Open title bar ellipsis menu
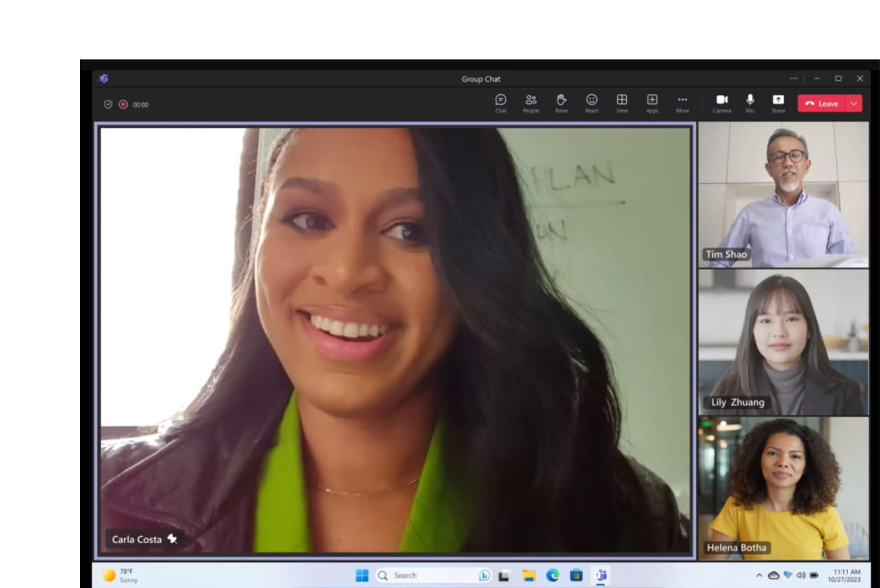 click(x=794, y=79)
